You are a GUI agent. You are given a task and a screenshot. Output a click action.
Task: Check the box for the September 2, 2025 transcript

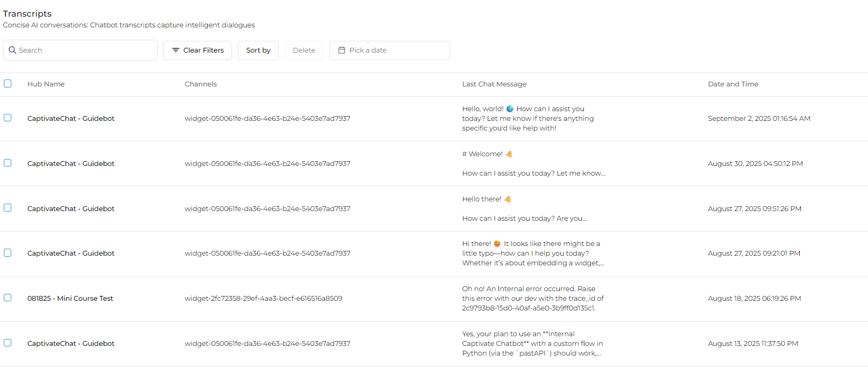coord(8,118)
